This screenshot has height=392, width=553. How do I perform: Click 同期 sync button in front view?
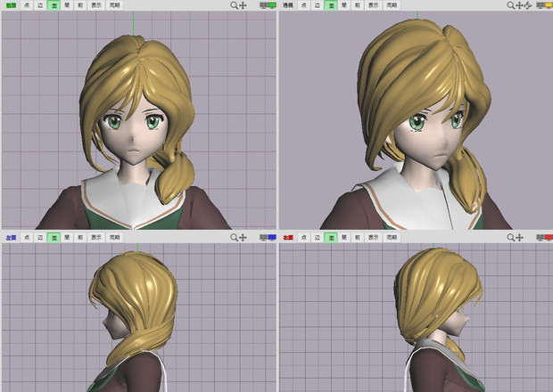coord(115,5)
